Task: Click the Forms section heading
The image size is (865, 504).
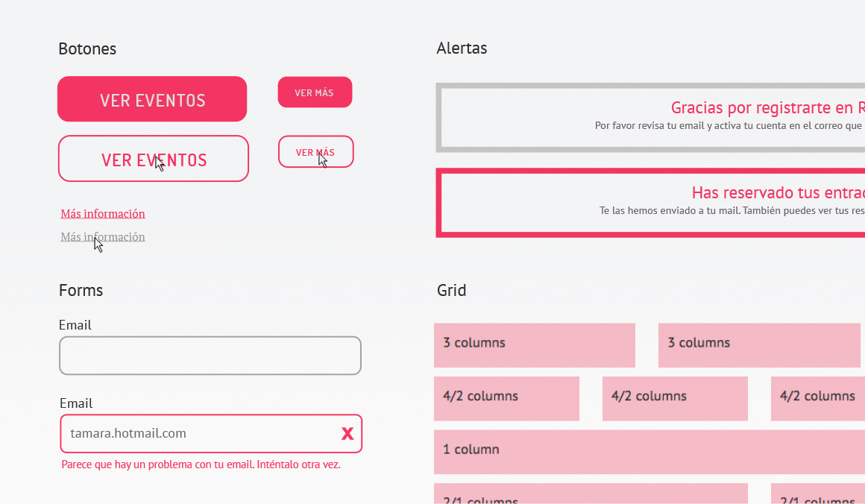Action: click(x=81, y=291)
